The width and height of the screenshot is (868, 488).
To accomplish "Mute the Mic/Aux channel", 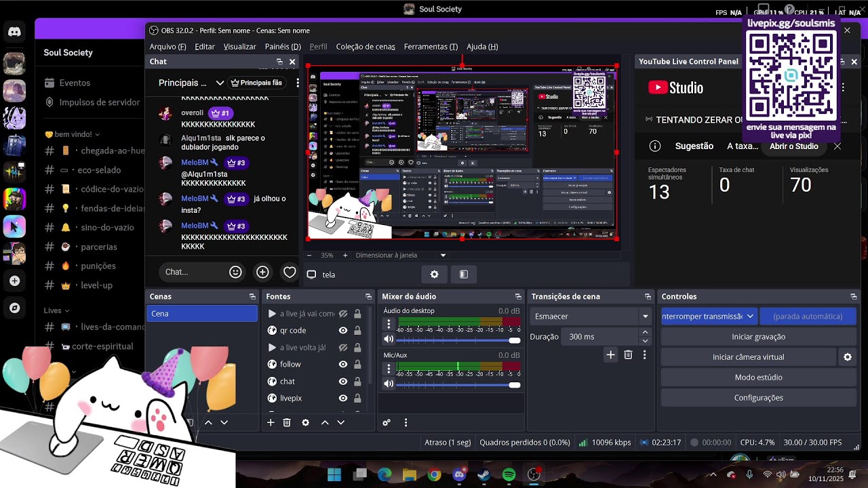I will pos(389,384).
